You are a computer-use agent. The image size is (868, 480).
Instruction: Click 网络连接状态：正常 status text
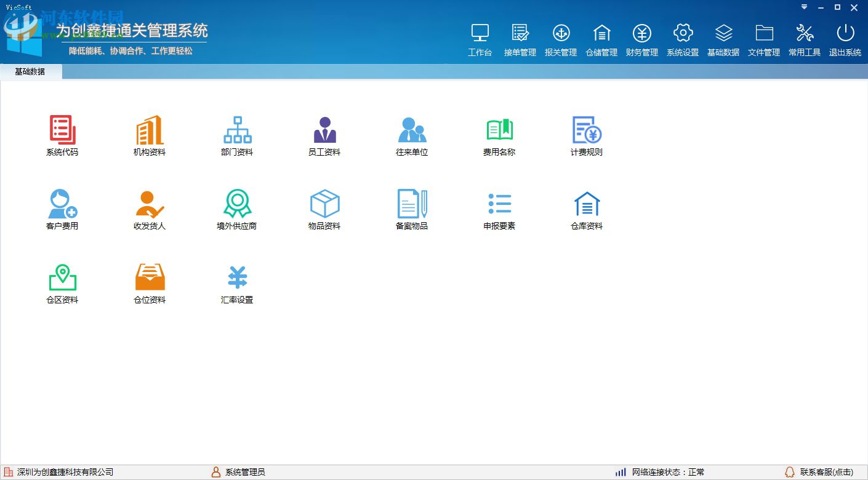[669, 472]
